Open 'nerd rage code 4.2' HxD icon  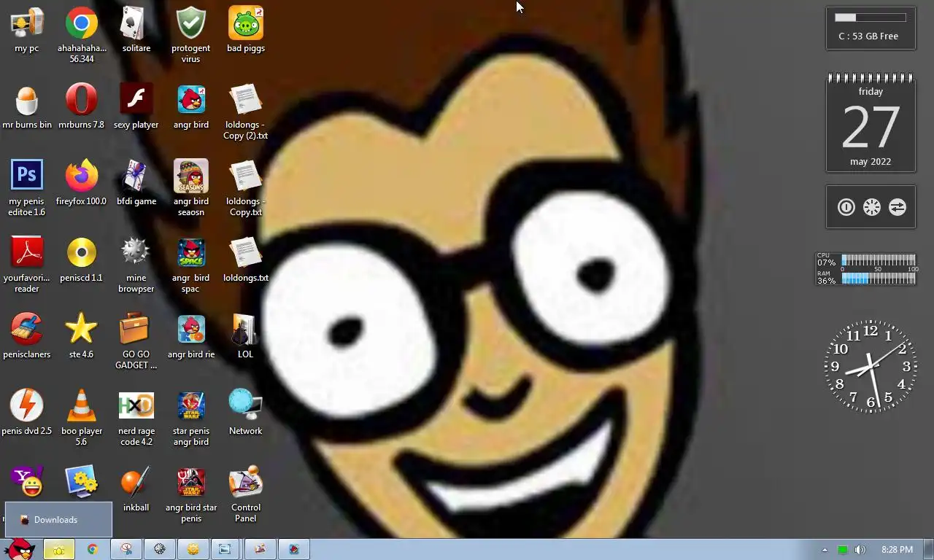[x=136, y=418]
